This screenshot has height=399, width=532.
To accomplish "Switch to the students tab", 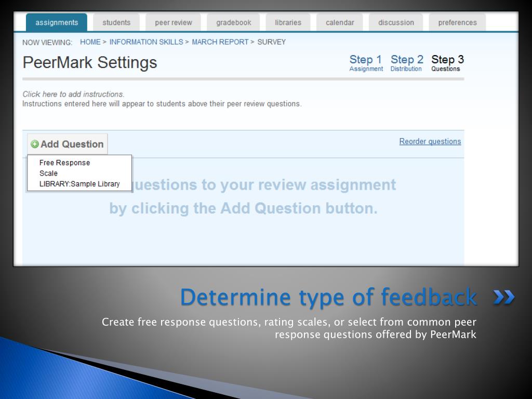I will pyautogui.click(x=116, y=23).
